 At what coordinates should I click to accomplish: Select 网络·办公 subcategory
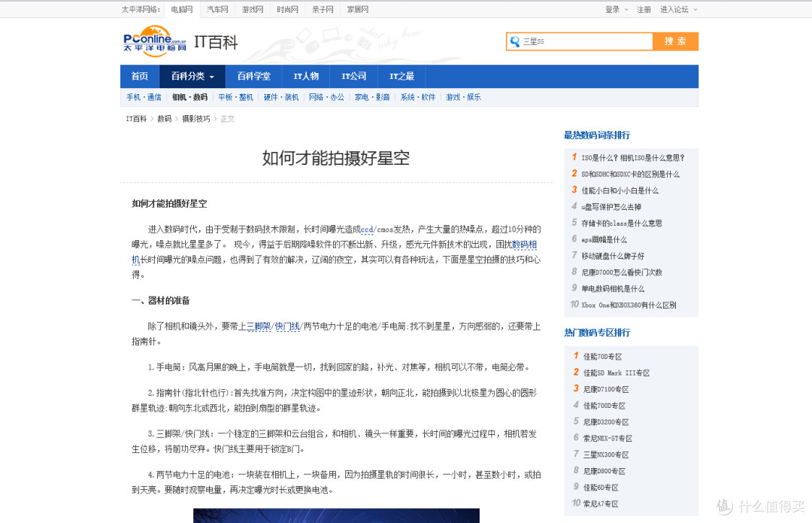pos(327,97)
